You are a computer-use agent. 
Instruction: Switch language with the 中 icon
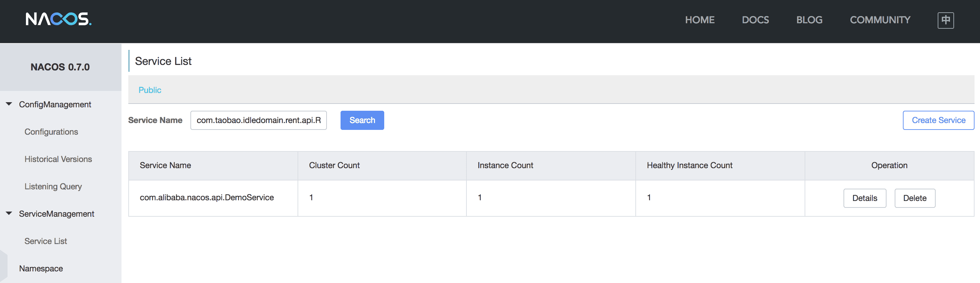(x=946, y=20)
